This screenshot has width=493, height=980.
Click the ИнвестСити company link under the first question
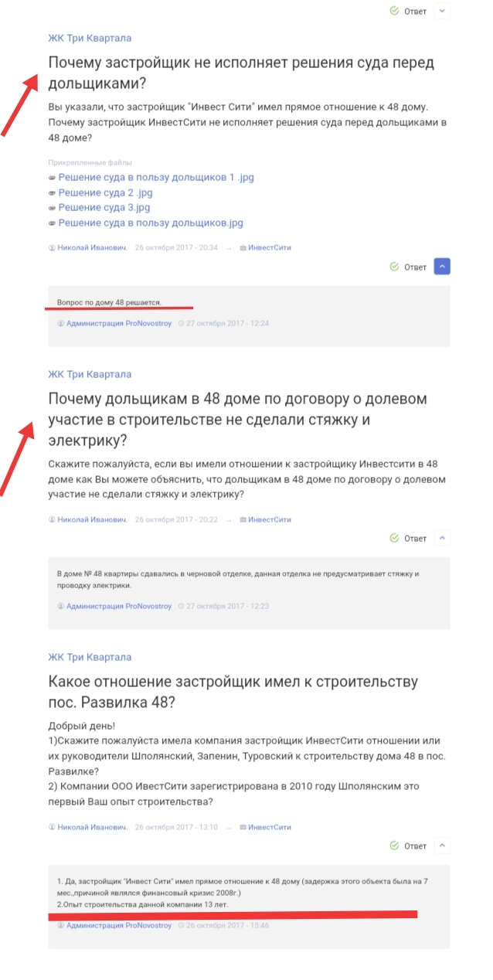click(x=265, y=247)
